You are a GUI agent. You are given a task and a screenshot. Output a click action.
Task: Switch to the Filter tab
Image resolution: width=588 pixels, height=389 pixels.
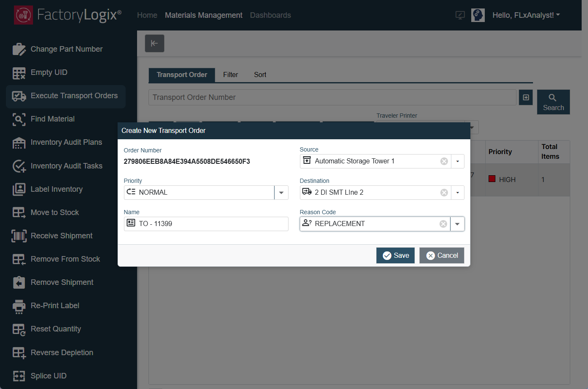(231, 75)
